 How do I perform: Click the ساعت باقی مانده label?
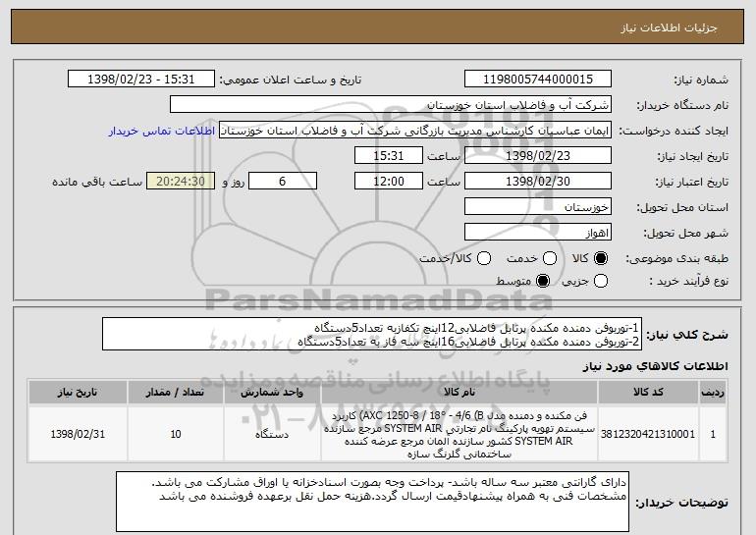pyautogui.click(x=97, y=182)
